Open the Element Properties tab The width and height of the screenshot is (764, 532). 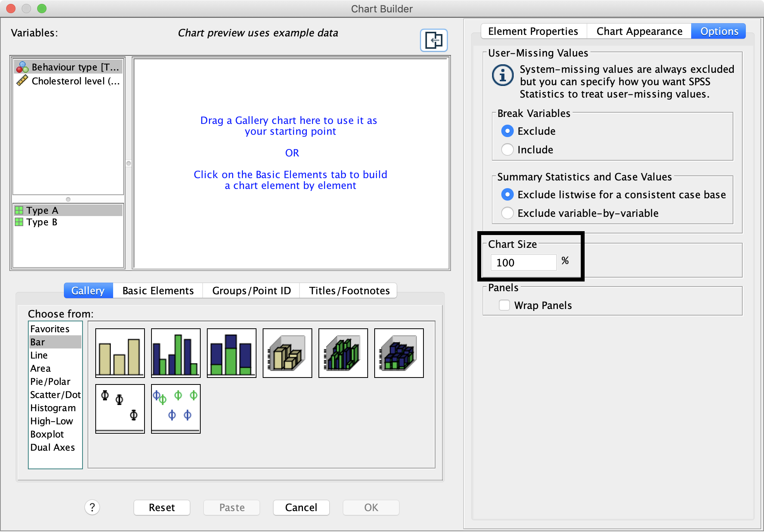[x=533, y=31]
